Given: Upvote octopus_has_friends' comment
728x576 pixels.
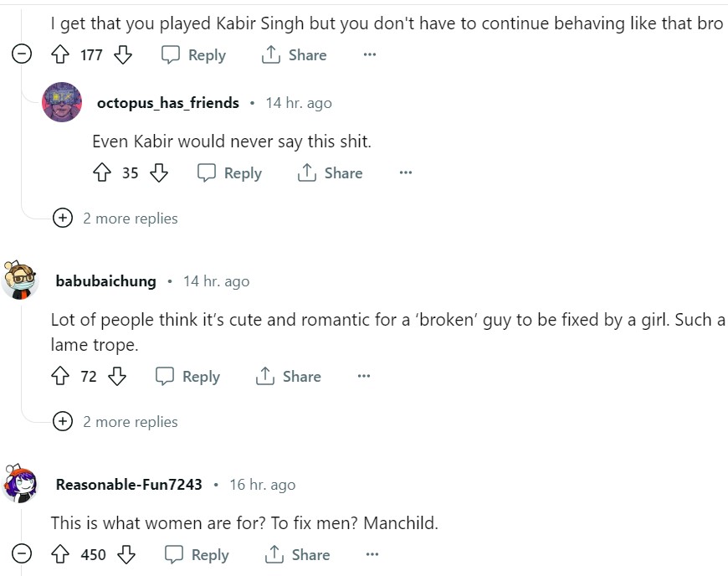Looking at the screenshot, I should (101, 173).
